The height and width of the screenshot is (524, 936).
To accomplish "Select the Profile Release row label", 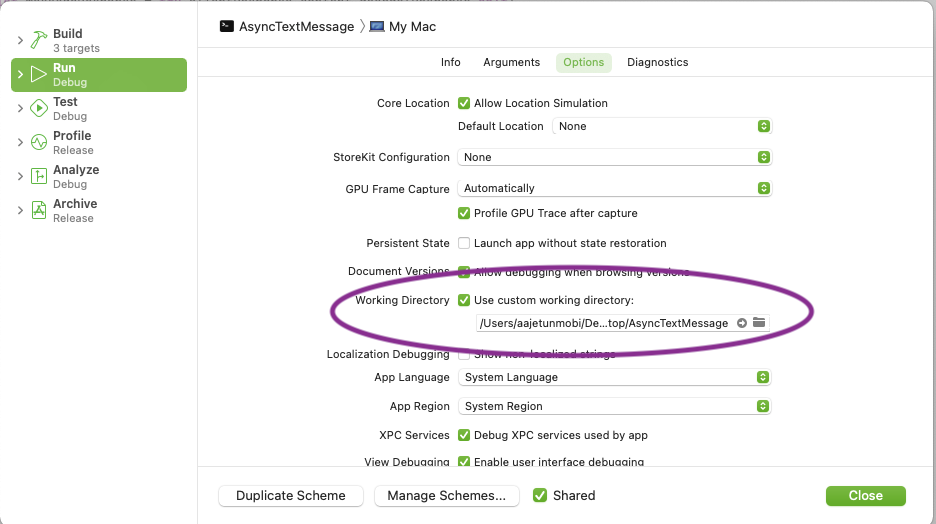I will click(73, 143).
